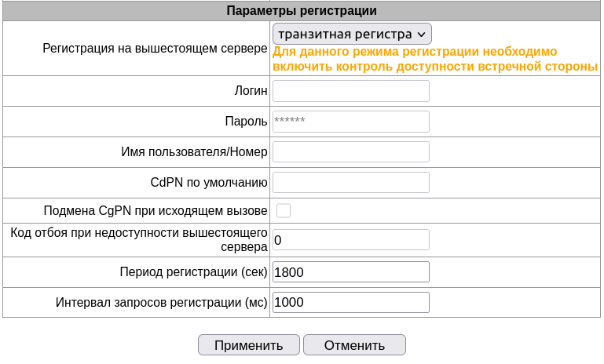Click the Код отбоя field containing 0

coord(350,240)
